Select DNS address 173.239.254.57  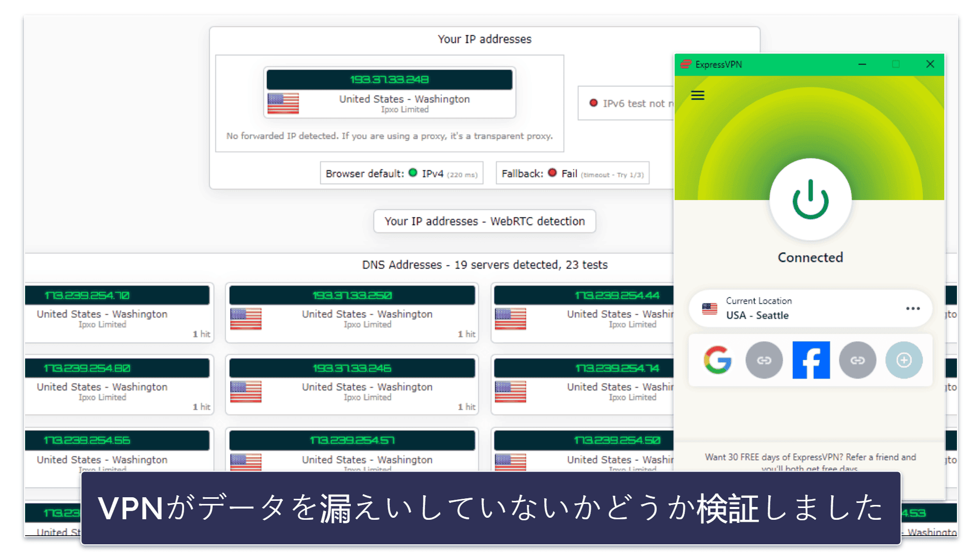(x=352, y=440)
